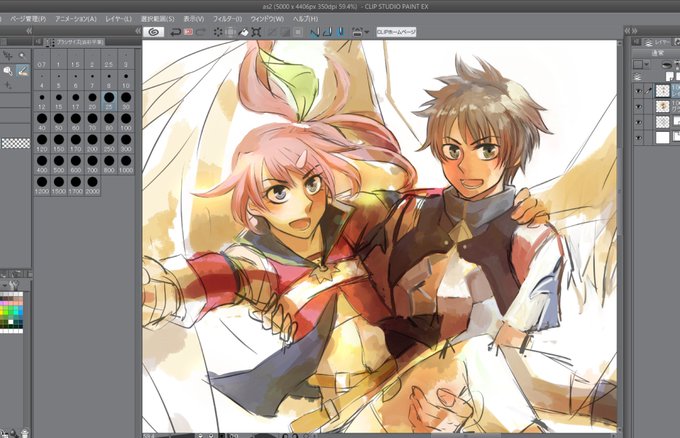Open CLIP STUDIO swirl icon in command bar
This screenshot has height=438, width=680.
pyautogui.click(x=153, y=32)
